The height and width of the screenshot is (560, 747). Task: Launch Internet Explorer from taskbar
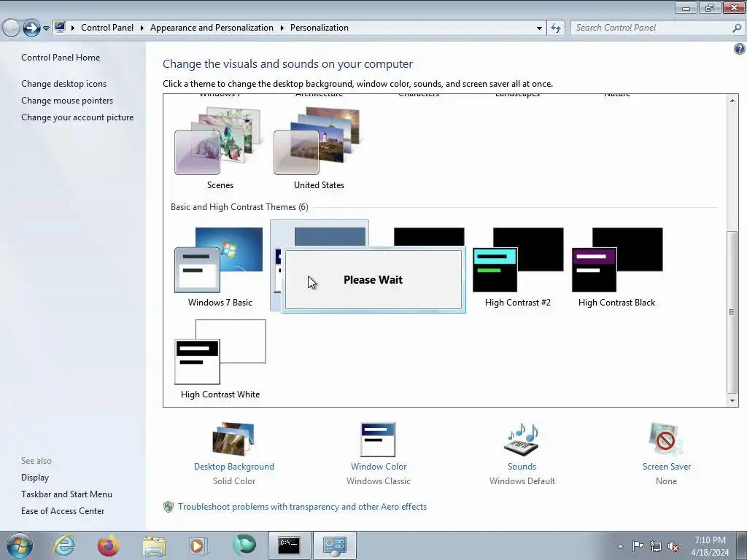click(x=64, y=545)
